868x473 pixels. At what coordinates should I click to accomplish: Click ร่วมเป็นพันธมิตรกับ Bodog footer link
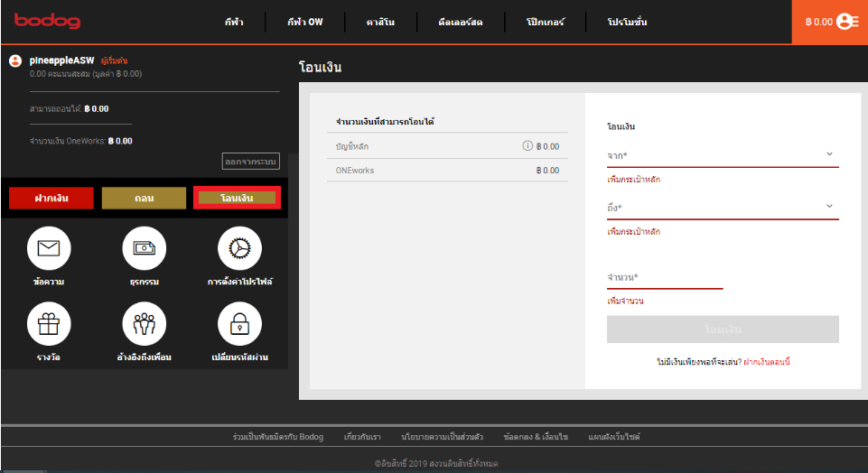[278, 437]
